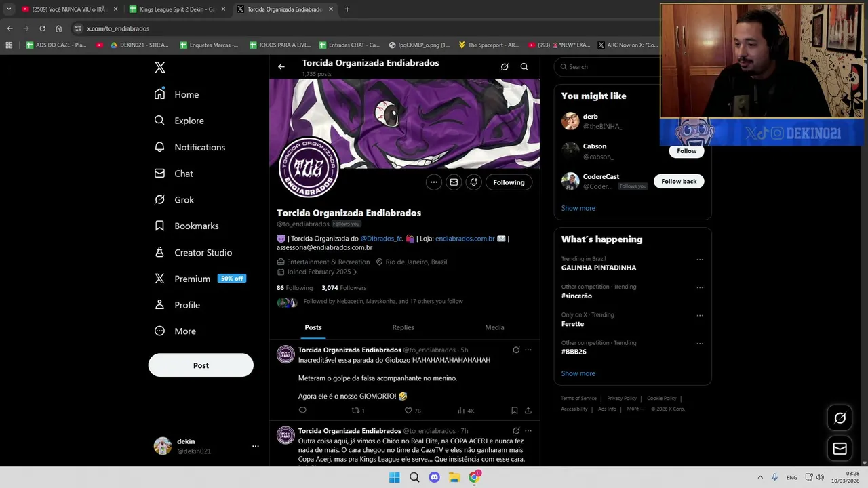Open Premium from the sidebar
This screenshot has width=868, height=488.
click(182, 279)
